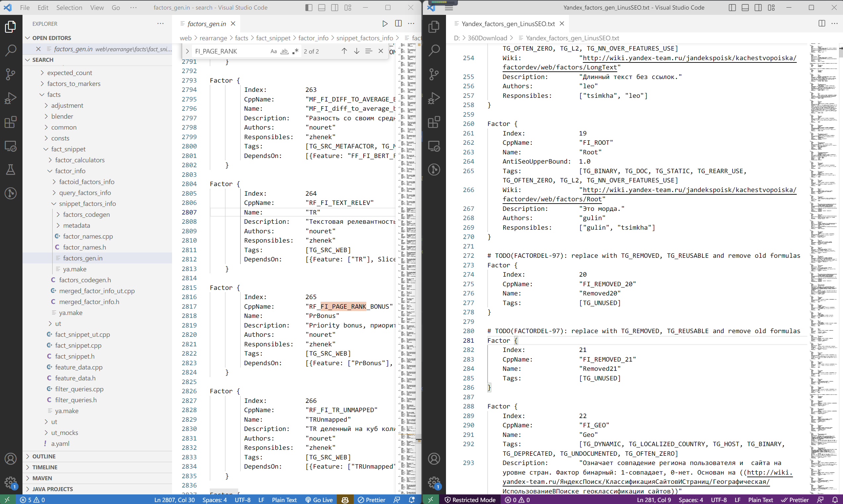Run the factors_gen.in file with the play button
The height and width of the screenshot is (504, 843).
(x=385, y=23)
